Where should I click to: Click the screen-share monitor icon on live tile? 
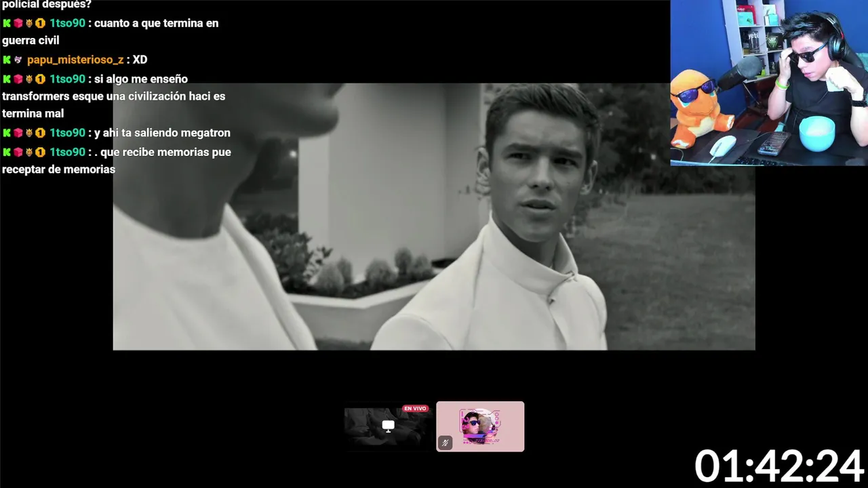388,426
